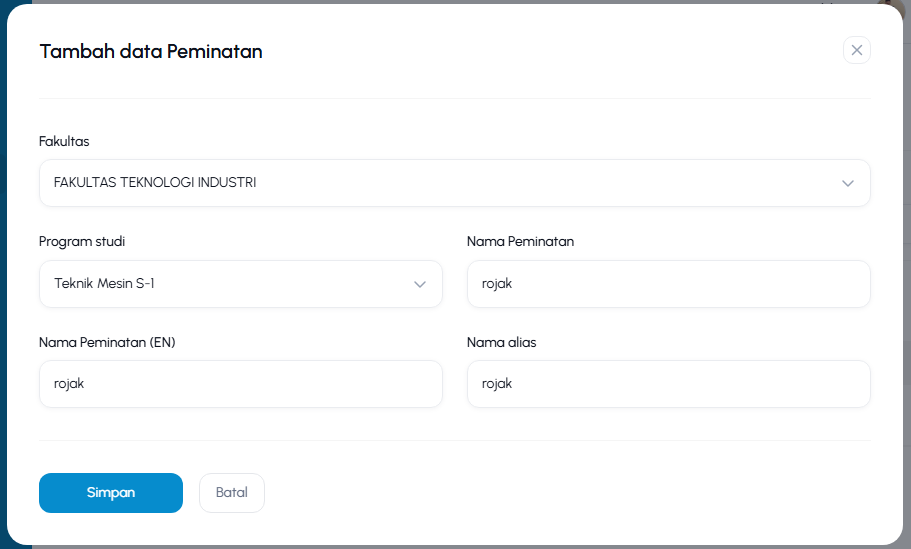Cancel using the Batal button

(x=232, y=493)
